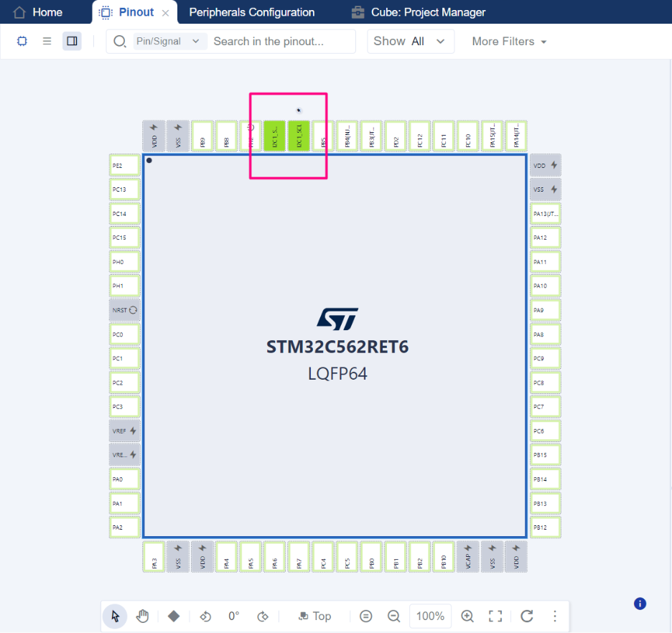
Task: Select pin PH0
Action: (125, 262)
